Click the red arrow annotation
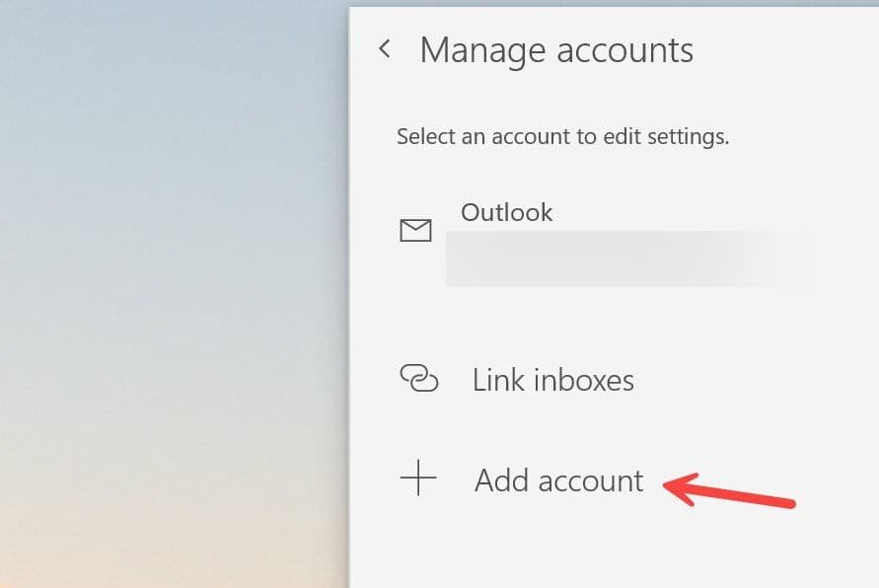Viewport: 879px width, 588px height. 730,491
